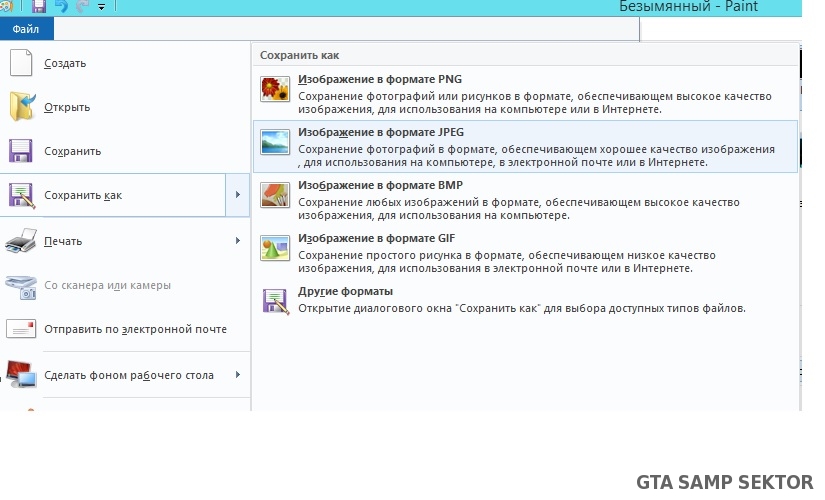Save as Изображение в формате BMP
825x500 pixels.
[x=526, y=199]
